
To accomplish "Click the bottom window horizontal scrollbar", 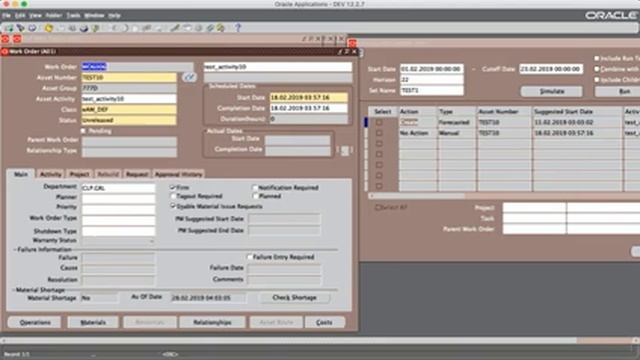I will 320,340.
